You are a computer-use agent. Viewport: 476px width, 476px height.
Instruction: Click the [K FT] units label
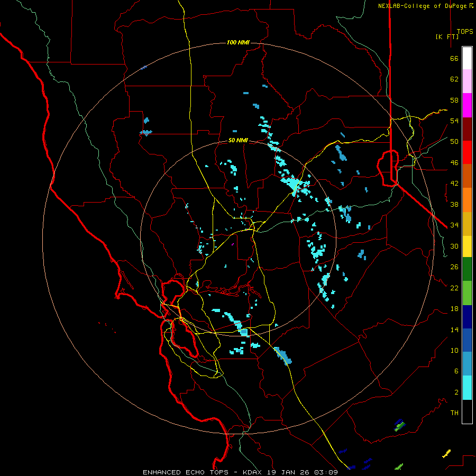(x=447, y=36)
